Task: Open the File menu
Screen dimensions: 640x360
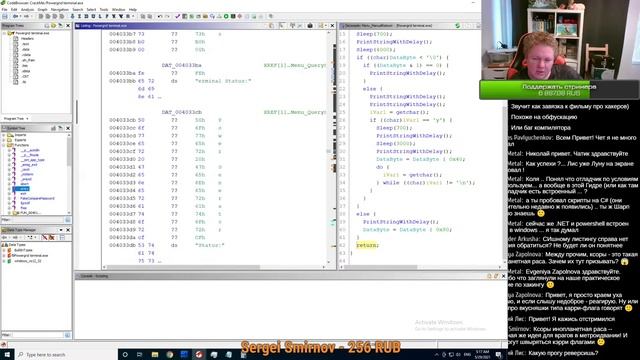Action: (x=4, y=9)
